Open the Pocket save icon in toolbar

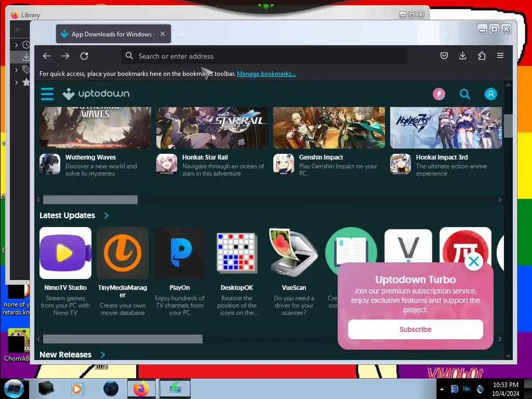(444, 56)
